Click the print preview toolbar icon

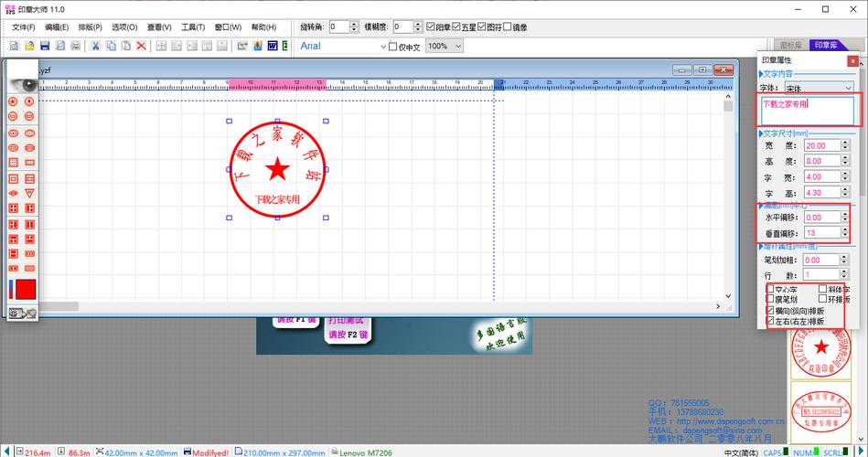click(60, 46)
